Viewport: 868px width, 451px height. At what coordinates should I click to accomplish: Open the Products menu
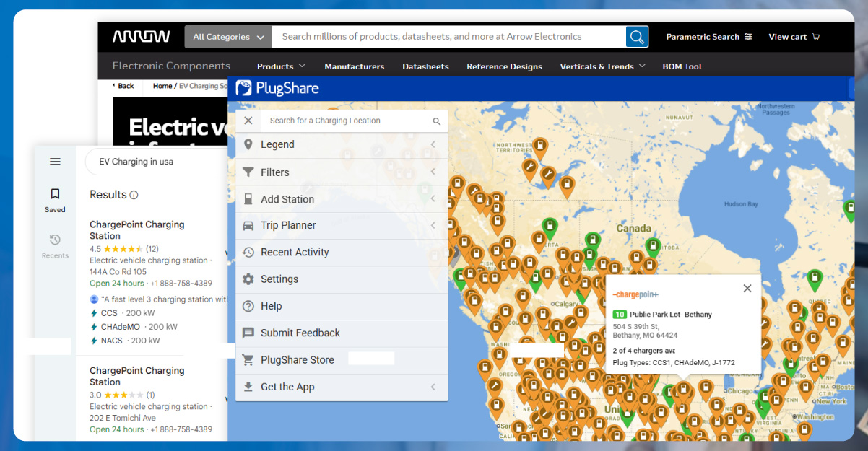coord(281,66)
